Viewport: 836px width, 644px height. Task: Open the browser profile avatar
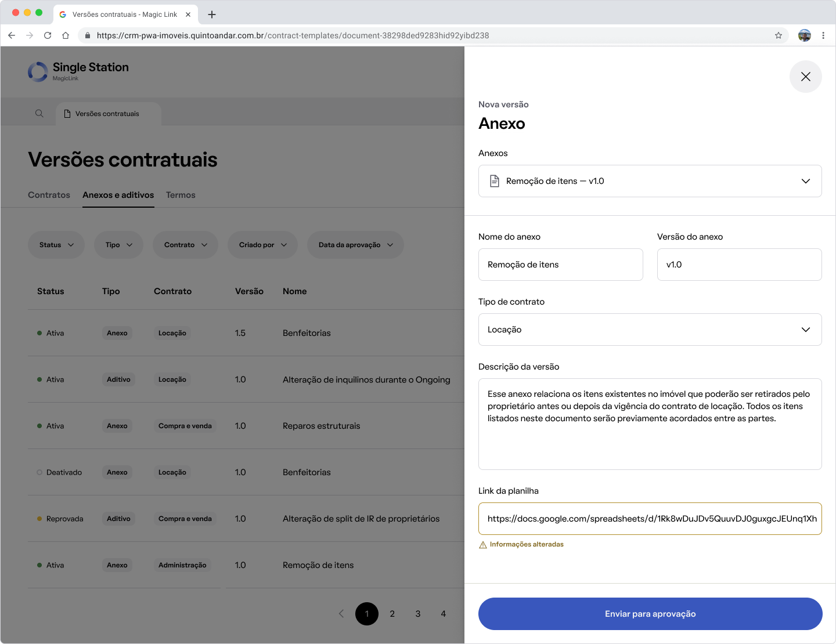click(x=805, y=35)
